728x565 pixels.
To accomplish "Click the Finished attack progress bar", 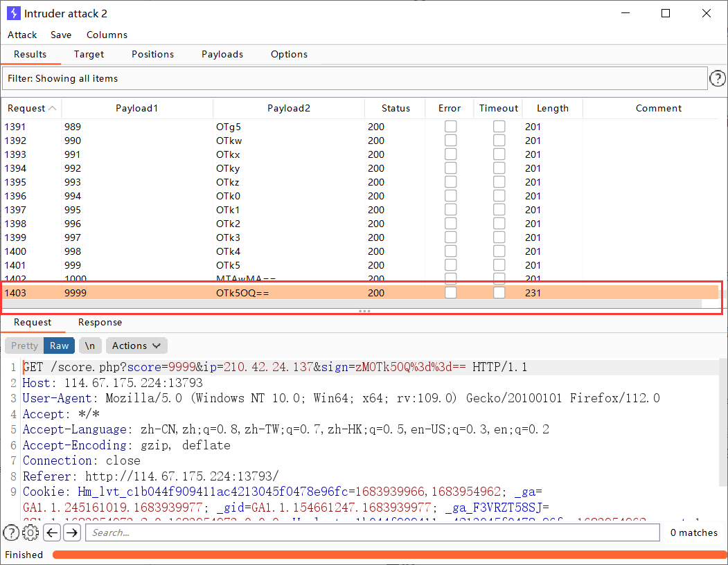I will [x=389, y=555].
